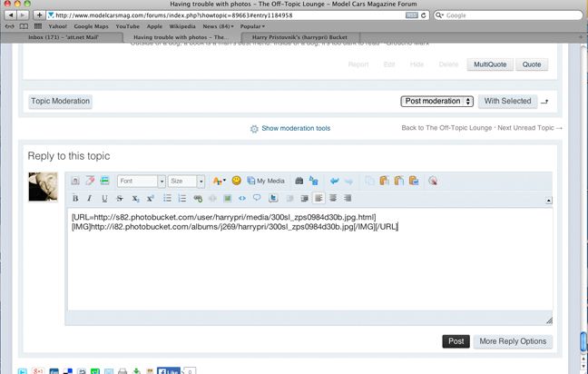Open the Font dropdown
This screenshot has height=374, width=588.
142,182
